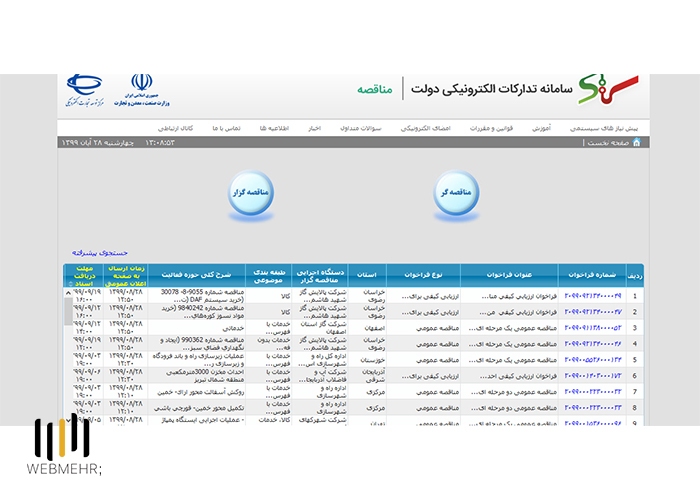700x500 pixels.
Task: Go to صفحه نخست home link
Action: [608, 143]
